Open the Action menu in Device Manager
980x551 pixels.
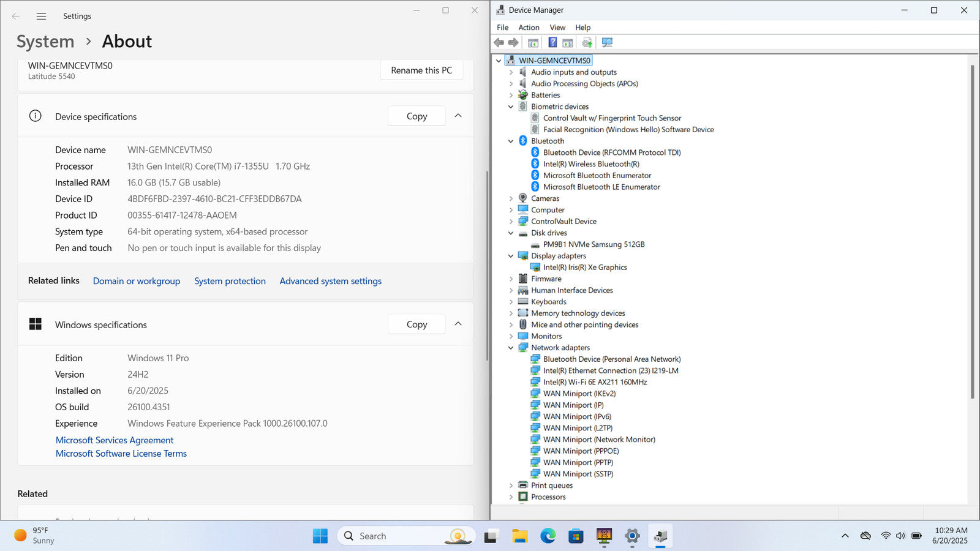[x=529, y=28]
